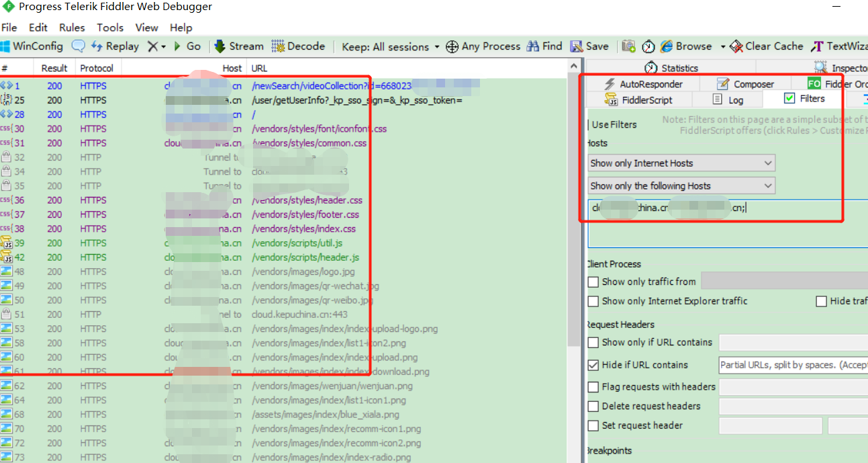Open the Help menu
Screen dimensions: 868x463
coord(181,28)
